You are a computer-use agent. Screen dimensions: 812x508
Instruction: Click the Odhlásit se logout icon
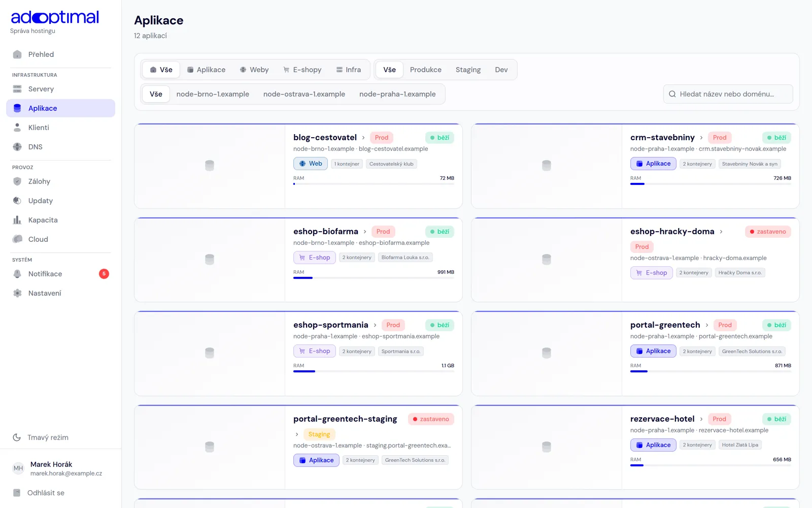click(17, 493)
